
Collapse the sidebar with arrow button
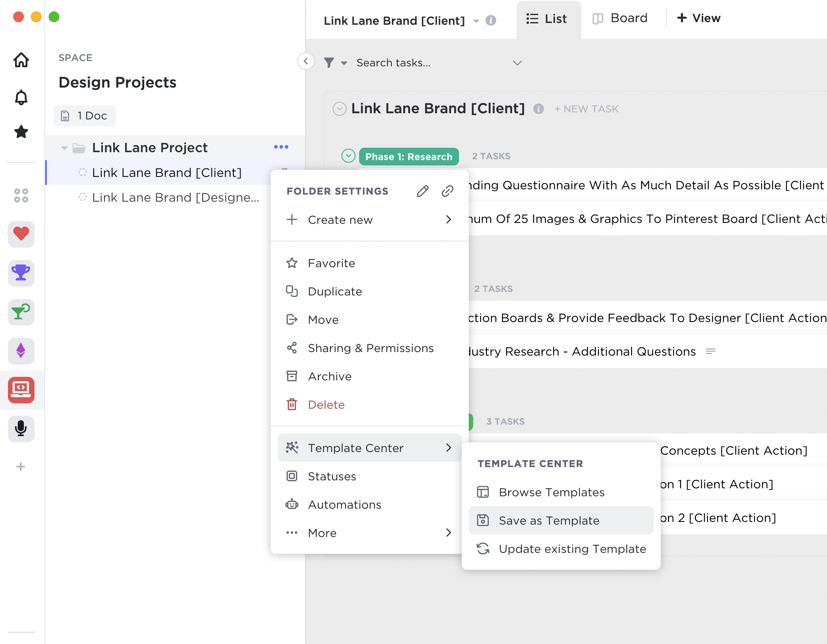(x=306, y=61)
